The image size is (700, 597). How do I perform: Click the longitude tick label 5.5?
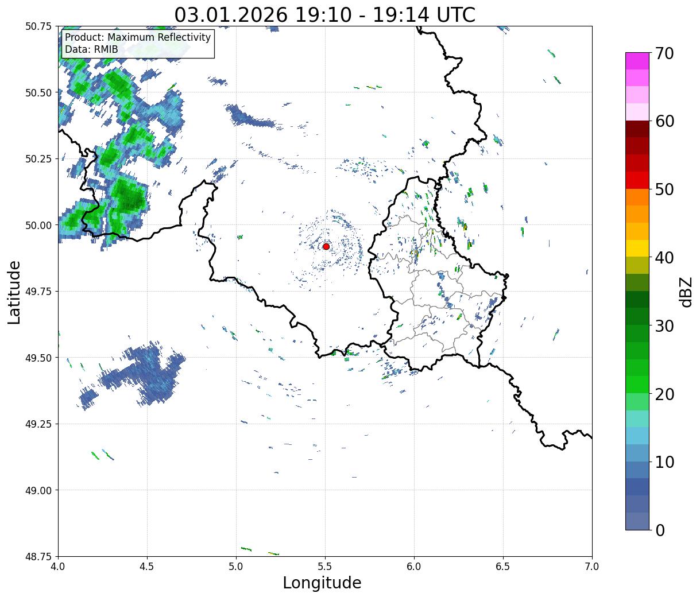coord(325,567)
